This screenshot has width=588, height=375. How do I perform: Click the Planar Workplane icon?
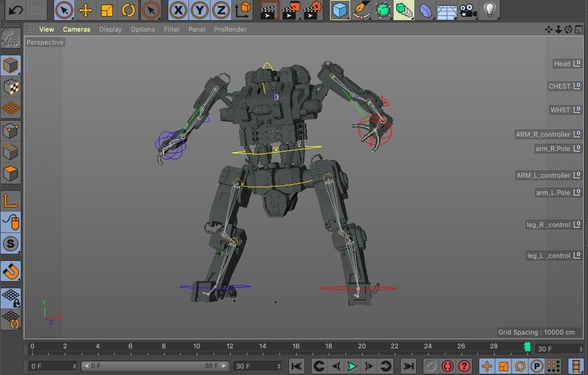tap(11, 320)
